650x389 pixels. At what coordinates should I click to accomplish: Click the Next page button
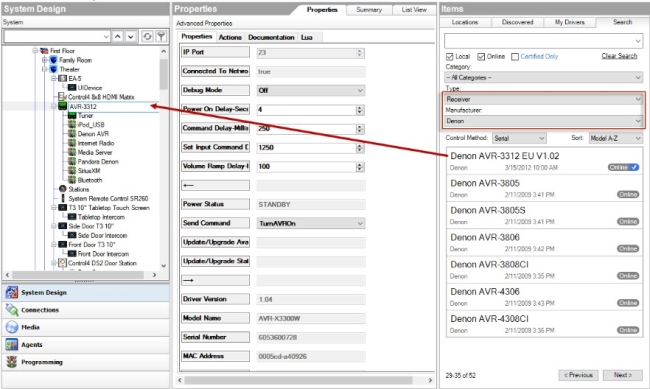point(623,375)
